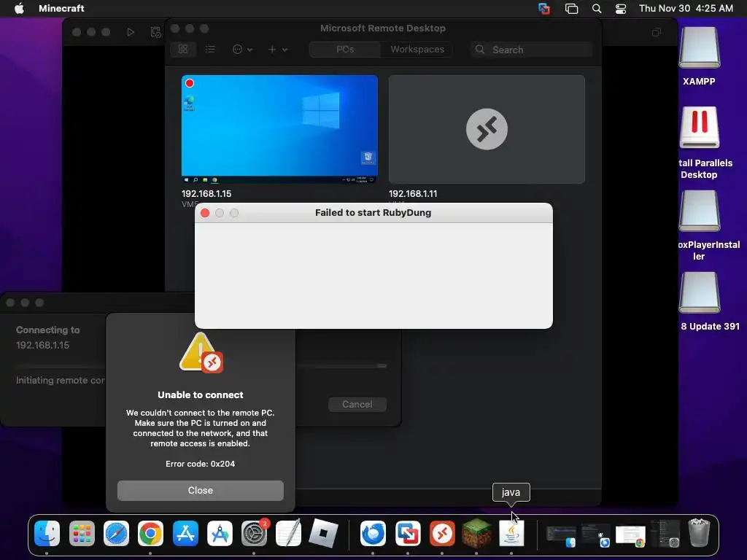Click the snapshot icon in the VMware window toolbar
Image resolution: width=747 pixels, height=560 pixels.
point(155,32)
